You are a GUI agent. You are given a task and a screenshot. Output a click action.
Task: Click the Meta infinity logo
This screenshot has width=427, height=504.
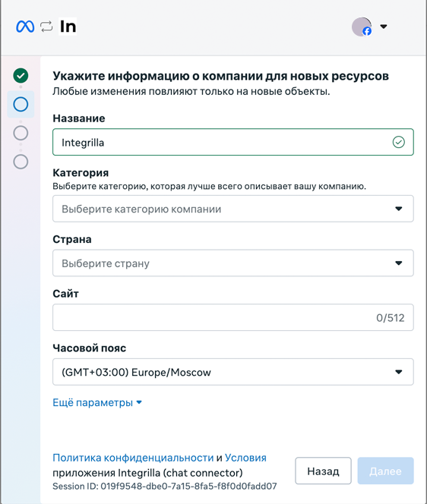click(25, 27)
